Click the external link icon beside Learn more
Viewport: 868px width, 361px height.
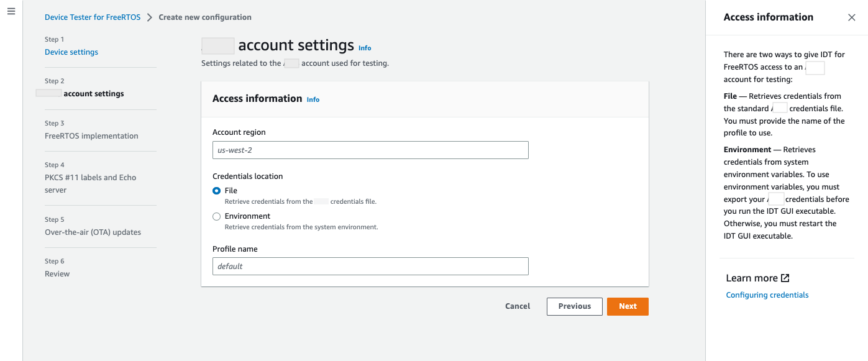coord(785,278)
